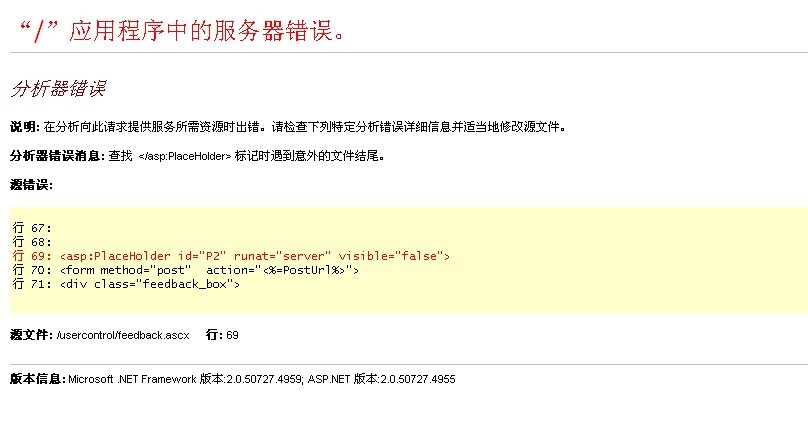The image size is (808, 427).
Task: Click the Microsoft .NET Framework version text
Action: 183,380
